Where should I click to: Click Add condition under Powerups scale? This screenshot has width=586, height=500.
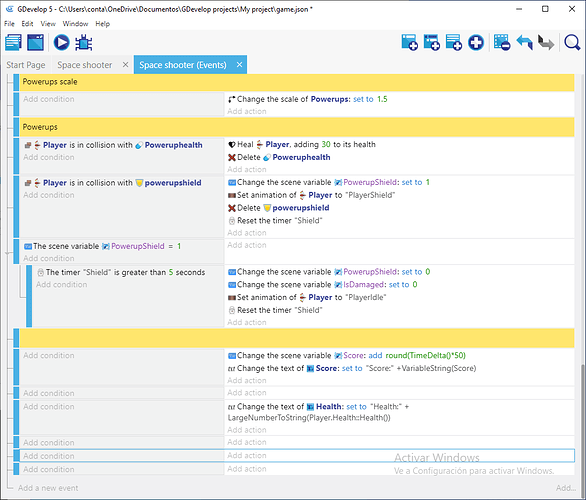click(x=49, y=99)
